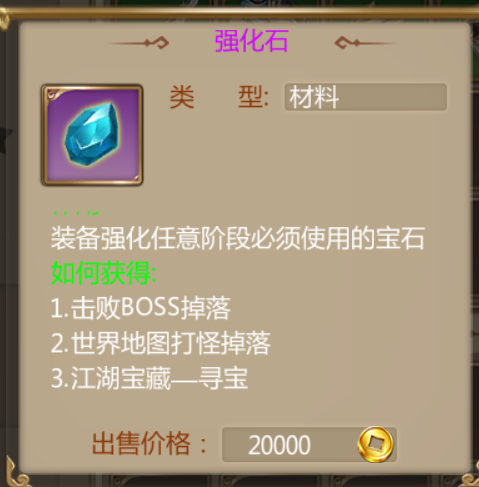Image resolution: width=479 pixels, height=487 pixels.
Task: Click the top-left golden frame corner
Action: click(5, 18)
